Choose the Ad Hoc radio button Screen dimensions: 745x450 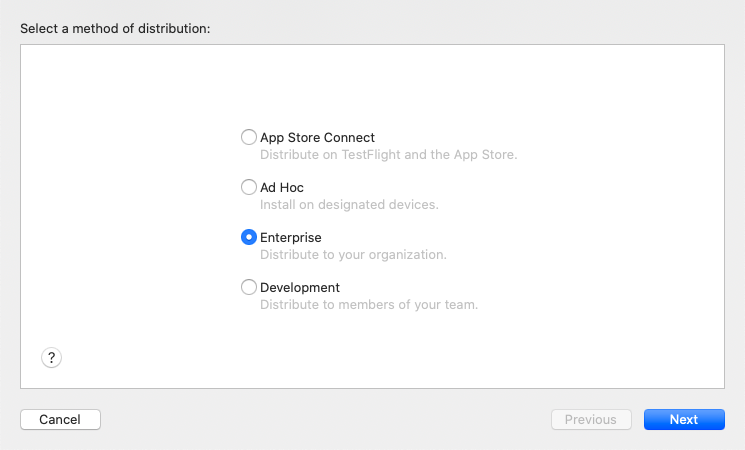248,187
